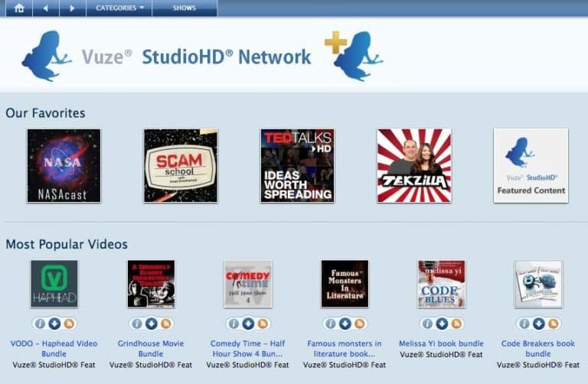Open the Categories dropdown menu

[x=119, y=8]
